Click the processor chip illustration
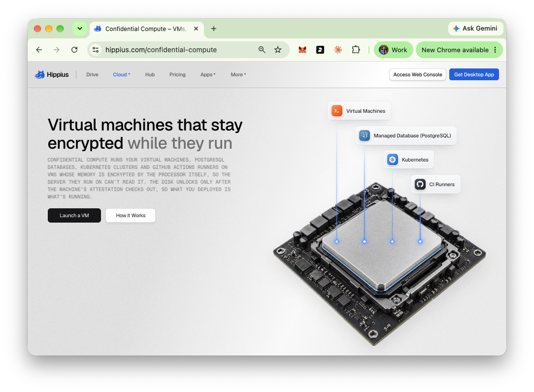 379,264
